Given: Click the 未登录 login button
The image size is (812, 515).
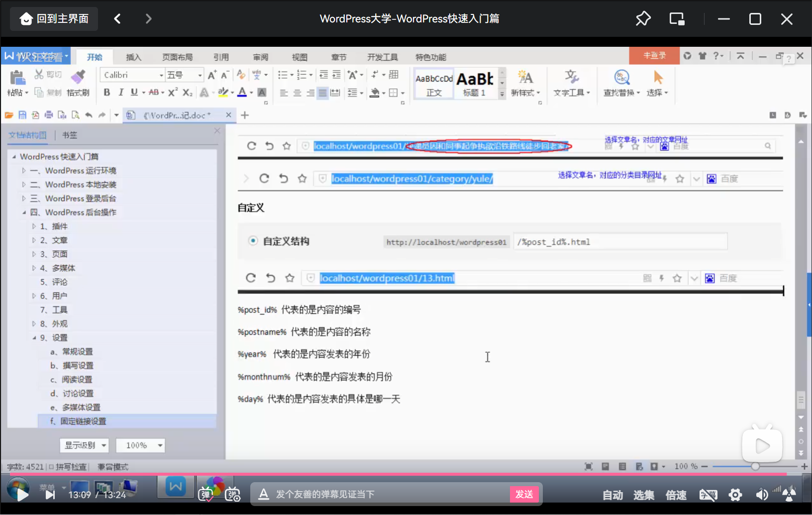Looking at the screenshot, I should (x=654, y=56).
